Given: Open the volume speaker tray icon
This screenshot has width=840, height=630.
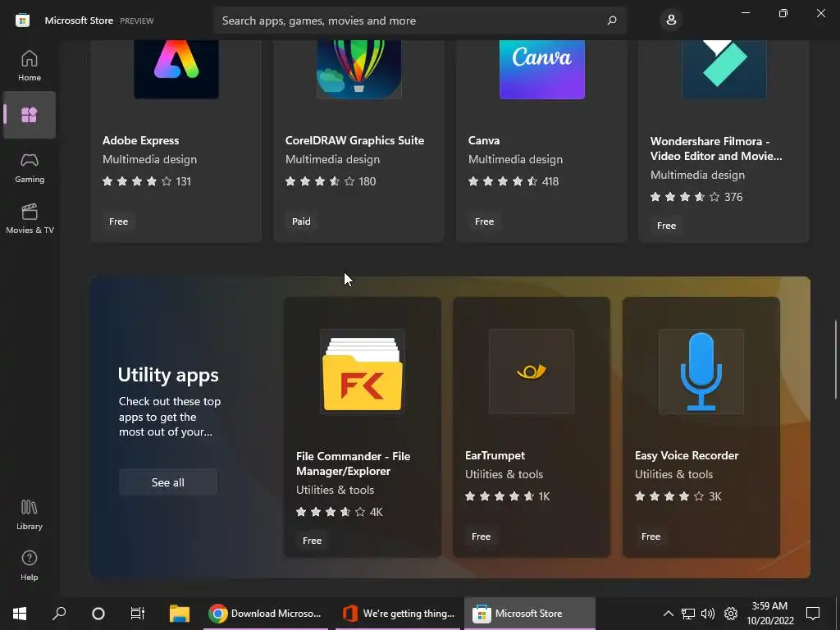Looking at the screenshot, I should click(708, 614).
